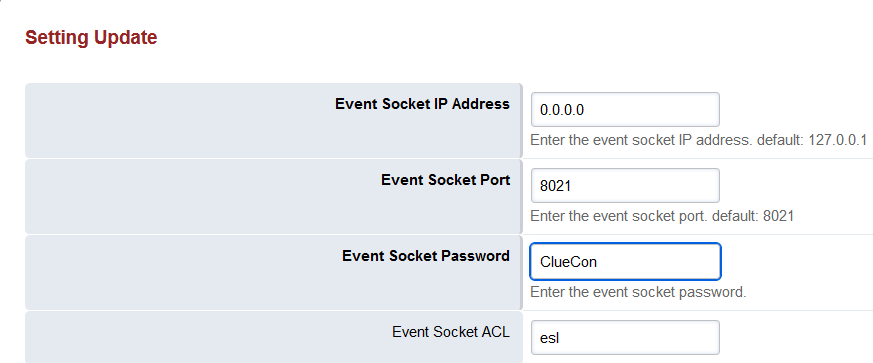This screenshot has height=363, width=873.
Task: Select the Event Socket Password input box
Action: [x=625, y=261]
